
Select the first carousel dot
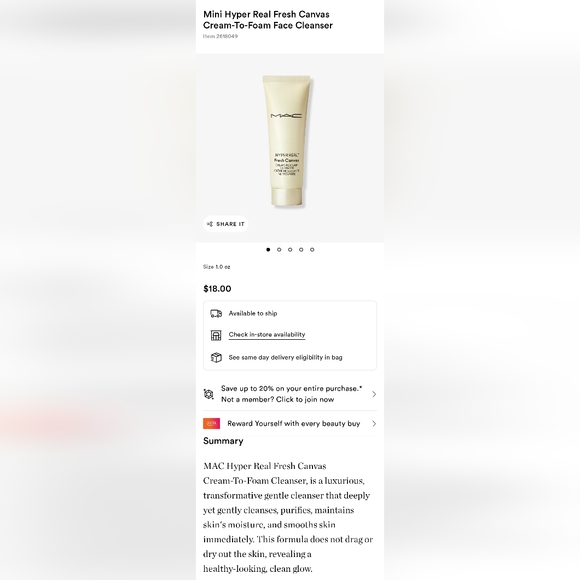(268, 250)
